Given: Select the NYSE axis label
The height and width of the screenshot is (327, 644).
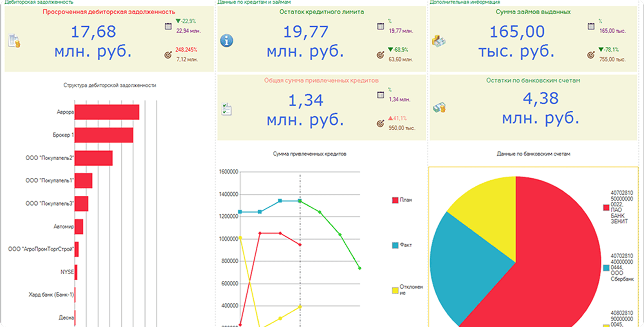Looking at the screenshot, I should tap(67, 272).
